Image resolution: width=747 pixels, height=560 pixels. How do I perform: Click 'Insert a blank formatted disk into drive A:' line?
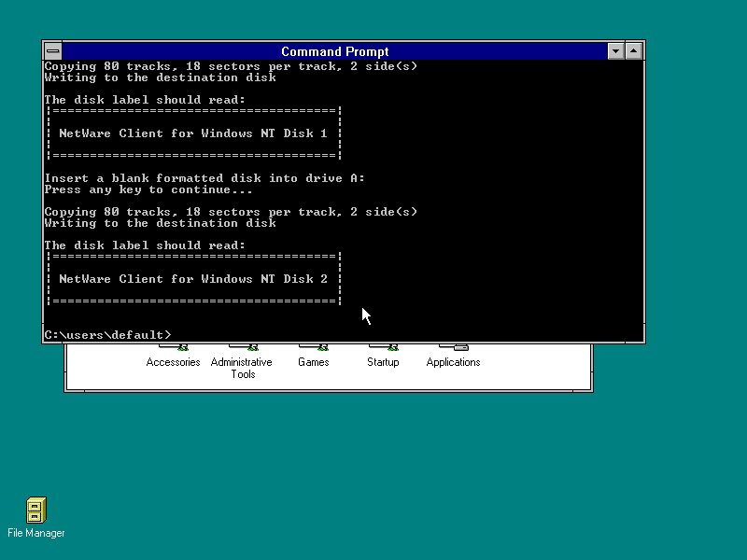coord(204,178)
